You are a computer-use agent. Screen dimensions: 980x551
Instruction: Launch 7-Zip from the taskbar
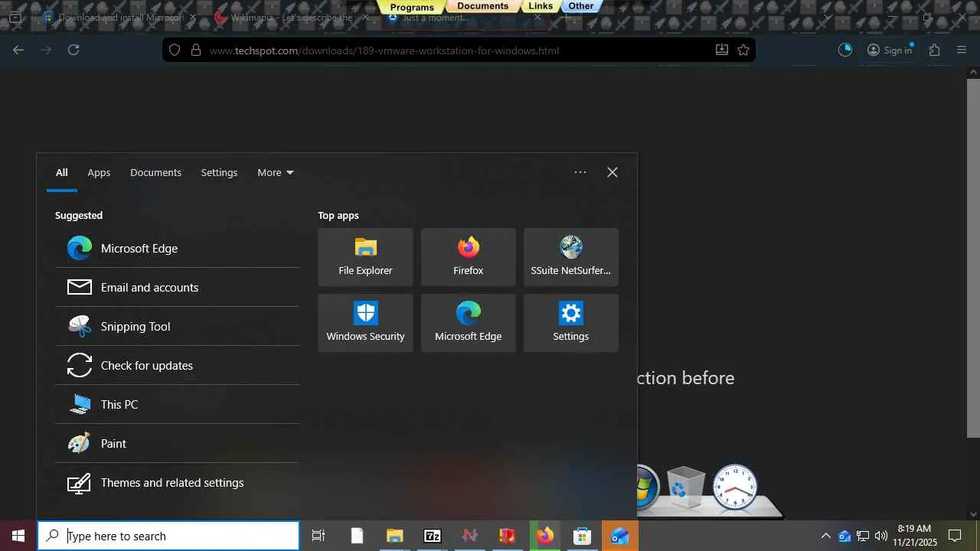click(x=433, y=536)
